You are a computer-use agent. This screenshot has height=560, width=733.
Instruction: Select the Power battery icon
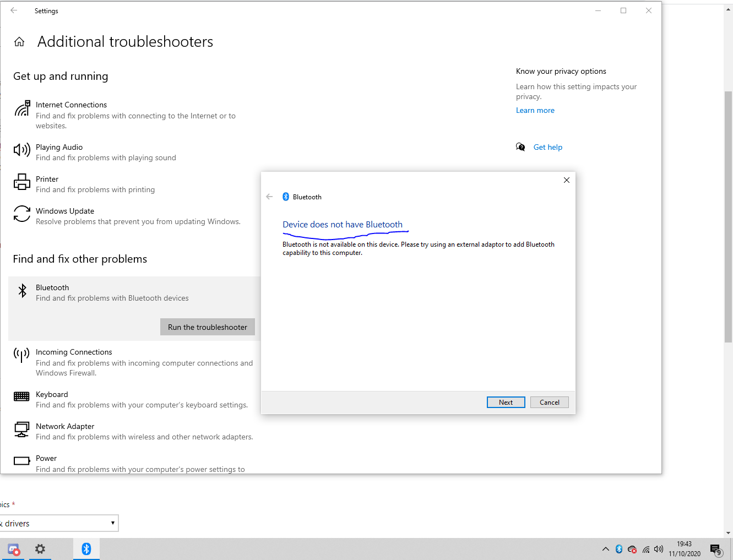click(21, 461)
